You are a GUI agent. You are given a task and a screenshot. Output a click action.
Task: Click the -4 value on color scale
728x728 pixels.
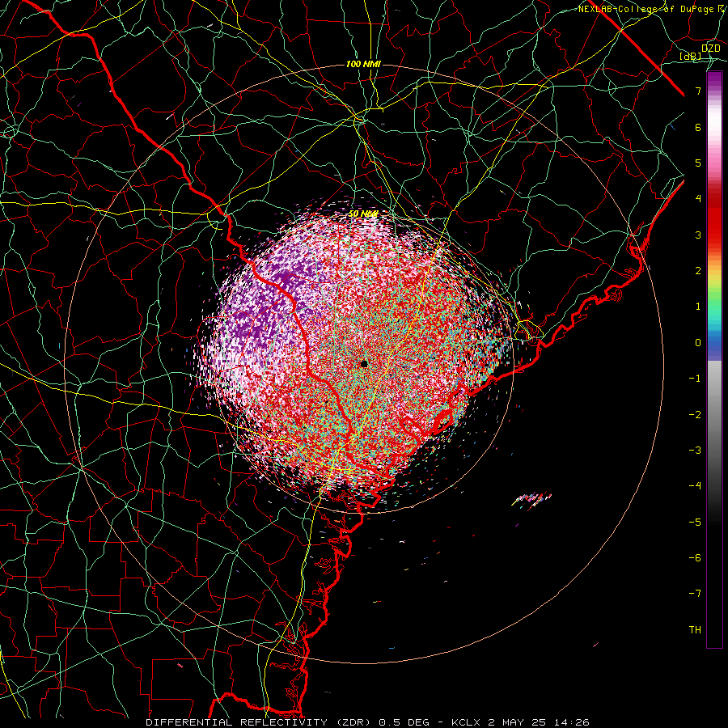point(695,486)
